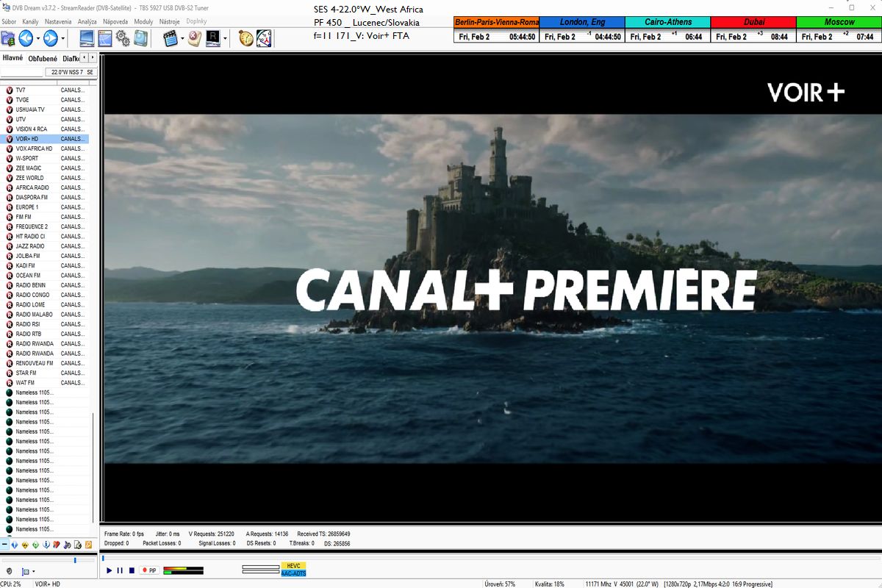The image size is (882, 588).
Task: Click the settings gears toolbar icon
Action: point(123,38)
